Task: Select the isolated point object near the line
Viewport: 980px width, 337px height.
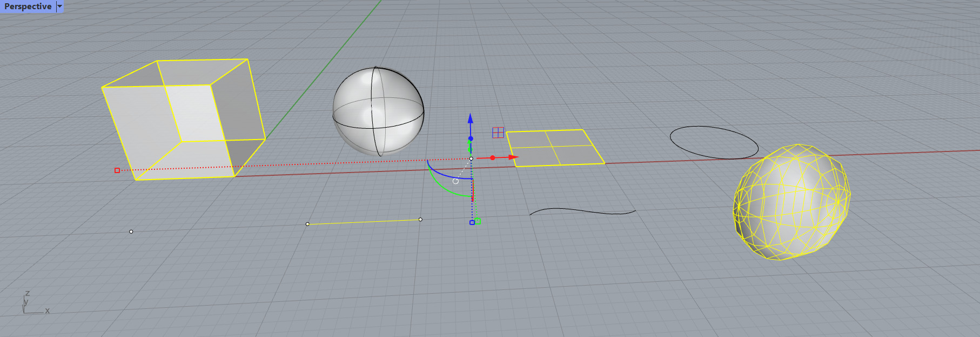Action: (x=131, y=232)
